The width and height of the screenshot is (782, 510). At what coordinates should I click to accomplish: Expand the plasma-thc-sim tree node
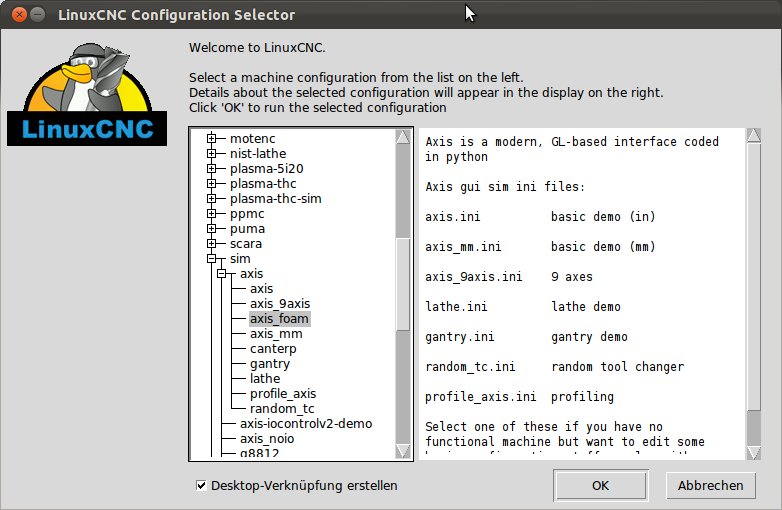(211, 198)
